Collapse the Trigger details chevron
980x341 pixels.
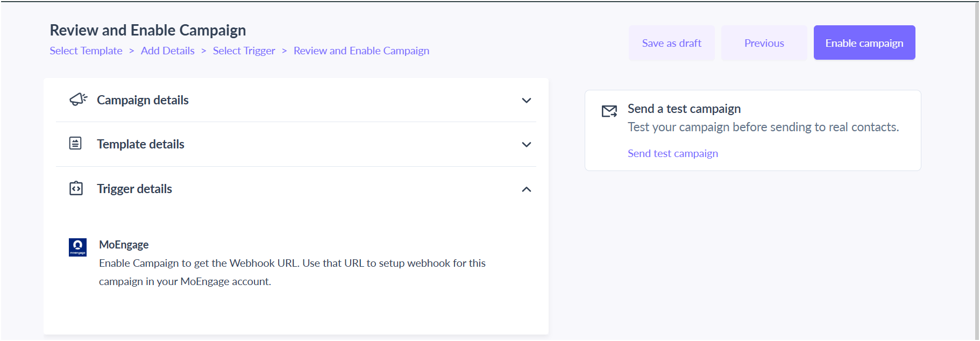click(x=527, y=189)
